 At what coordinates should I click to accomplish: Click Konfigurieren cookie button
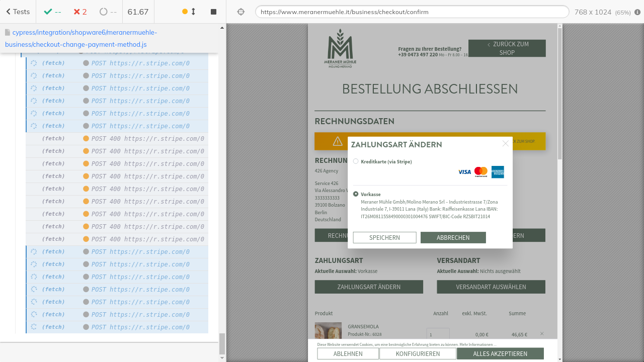tap(418, 353)
